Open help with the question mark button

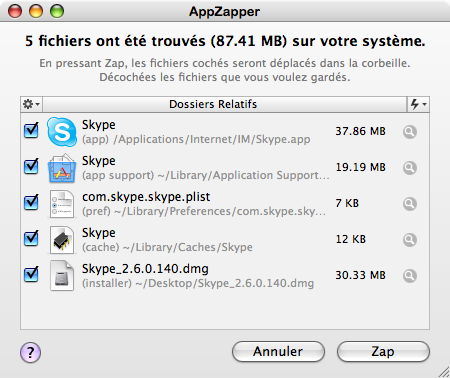tap(30, 352)
